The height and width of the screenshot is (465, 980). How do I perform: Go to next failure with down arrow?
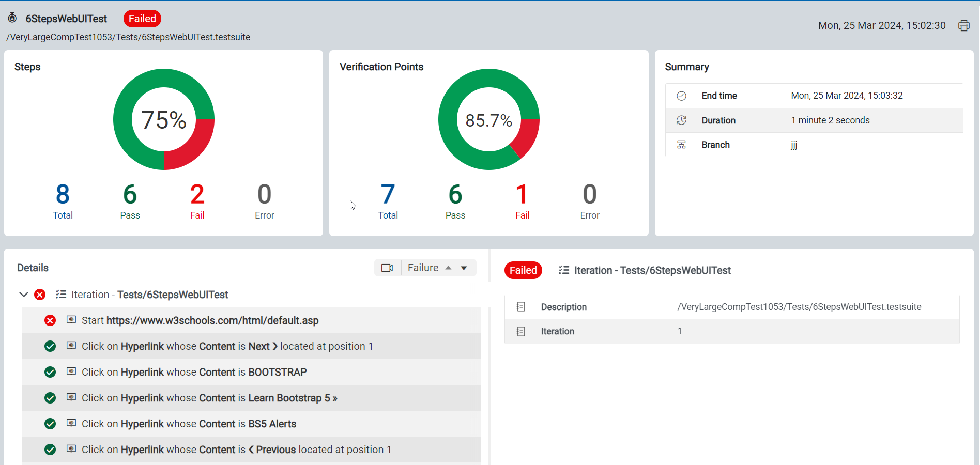[464, 268]
